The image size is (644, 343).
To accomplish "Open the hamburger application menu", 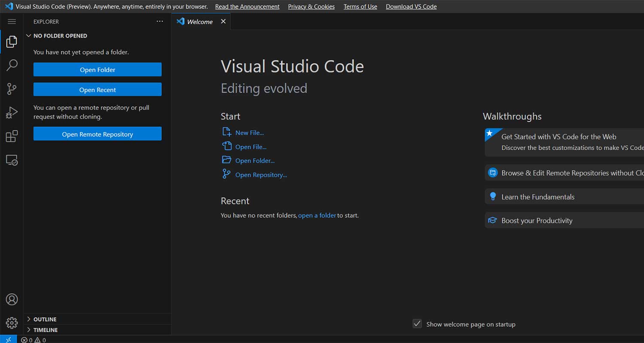I will 12,21.
